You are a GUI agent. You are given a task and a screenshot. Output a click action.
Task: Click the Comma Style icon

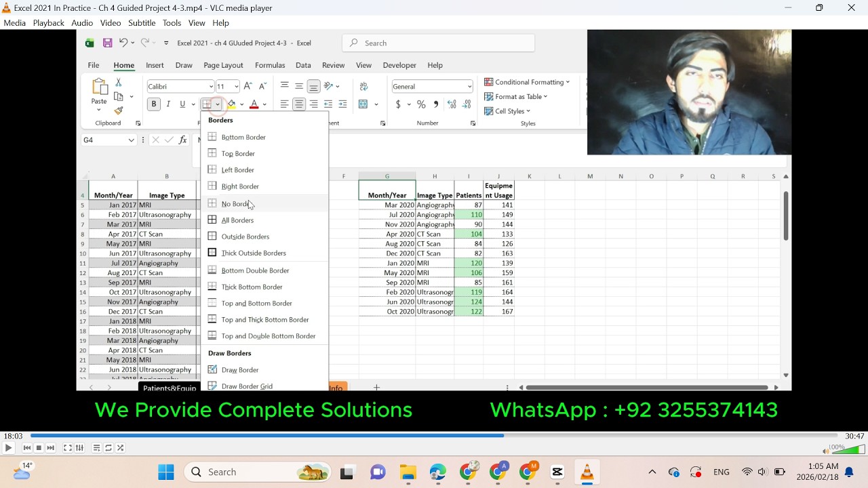pos(436,104)
